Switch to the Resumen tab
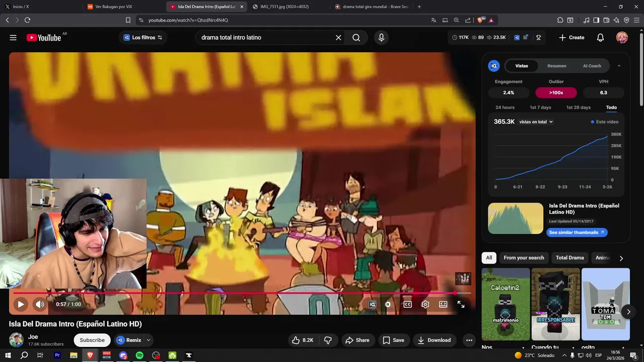The width and height of the screenshot is (644, 362). [556, 66]
